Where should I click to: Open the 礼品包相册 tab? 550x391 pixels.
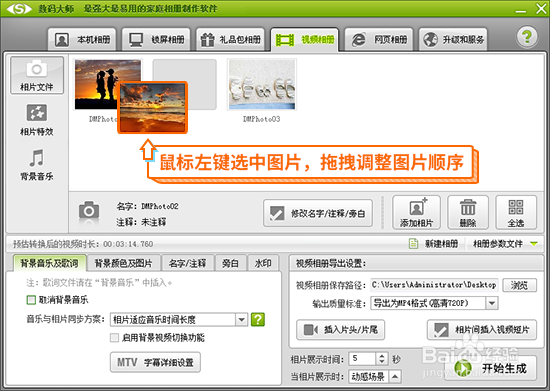(x=230, y=40)
